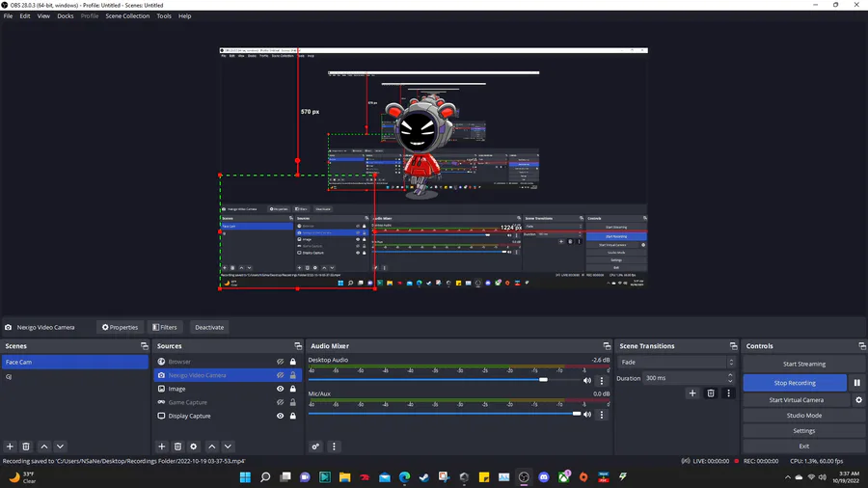Screen dimensions: 868x488
Task: Click Stop Recording
Action: click(795, 383)
